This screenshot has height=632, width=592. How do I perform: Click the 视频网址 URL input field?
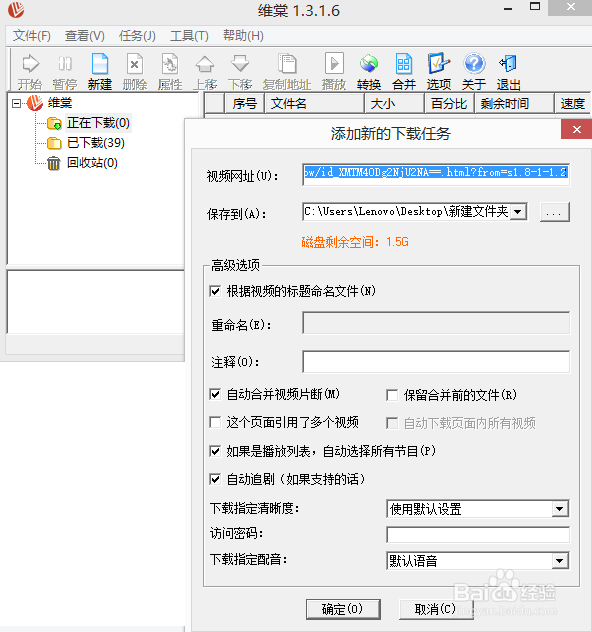tap(436, 175)
